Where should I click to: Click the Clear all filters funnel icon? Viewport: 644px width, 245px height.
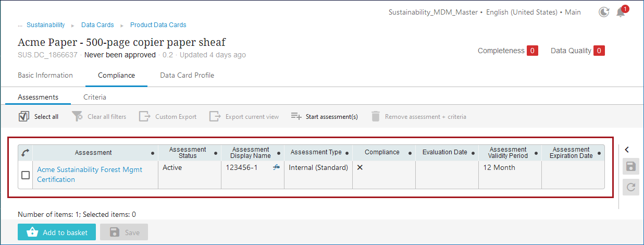[x=77, y=116]
